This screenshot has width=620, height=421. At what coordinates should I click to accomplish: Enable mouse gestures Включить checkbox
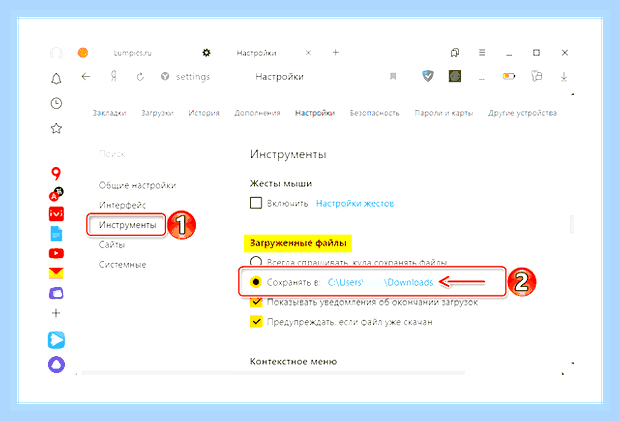pyautogui.click(x=256, y=203)
